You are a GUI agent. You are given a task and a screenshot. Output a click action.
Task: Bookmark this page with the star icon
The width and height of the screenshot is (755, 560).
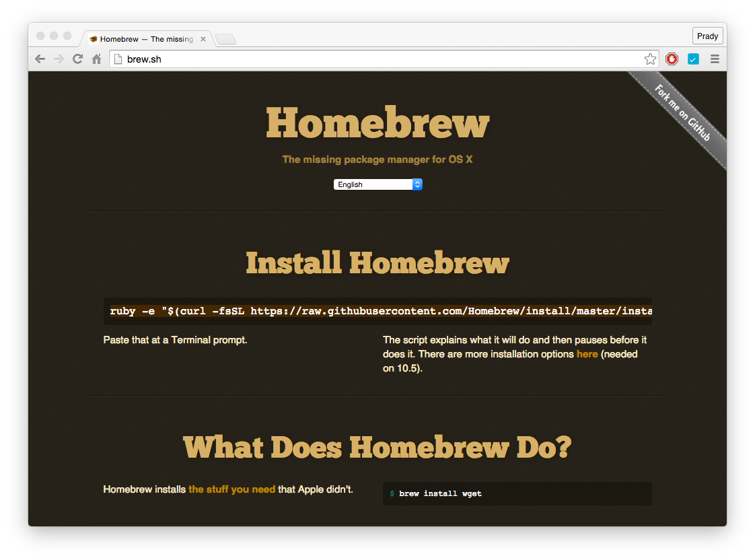(650, 59)
